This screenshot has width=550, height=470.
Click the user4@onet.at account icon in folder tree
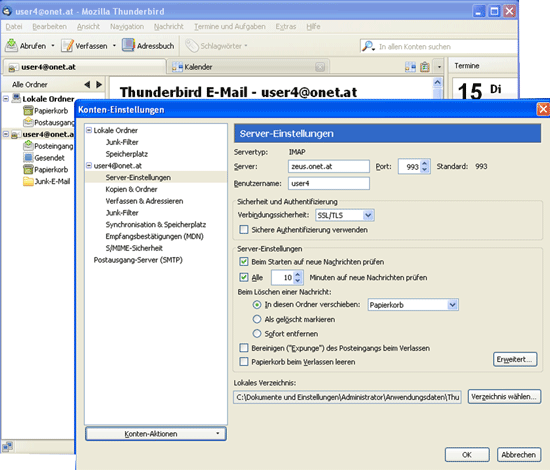pos(15,134)
